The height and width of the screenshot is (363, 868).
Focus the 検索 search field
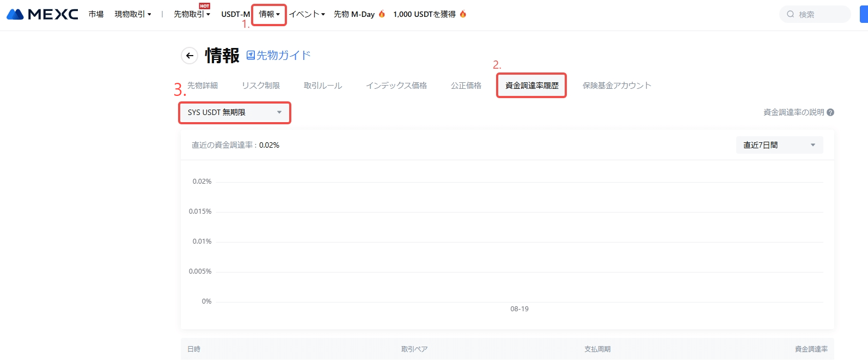tap(821, 14)
